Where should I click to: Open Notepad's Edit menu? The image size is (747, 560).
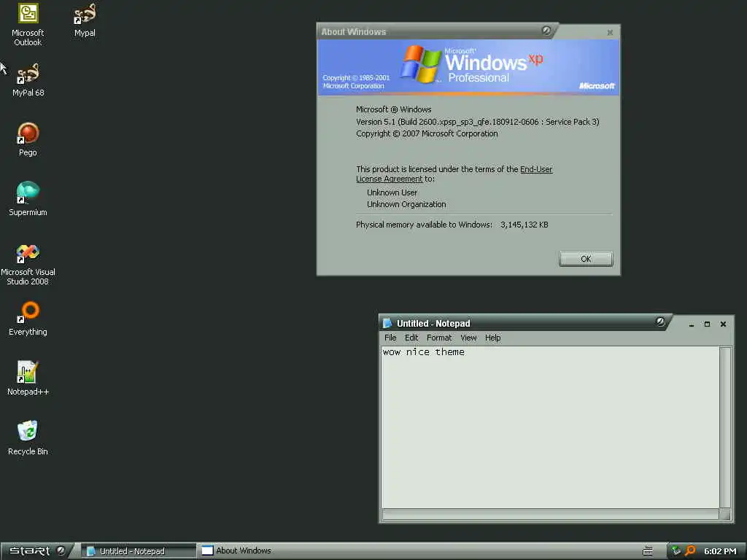point(411,338)
